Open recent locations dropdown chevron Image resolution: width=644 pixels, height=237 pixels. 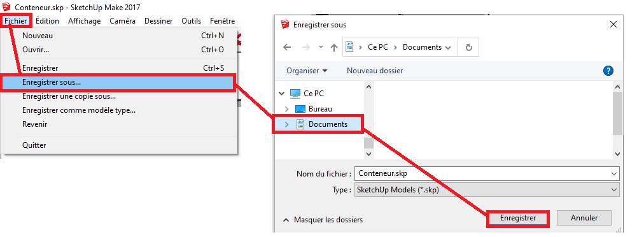pos(321,47)
